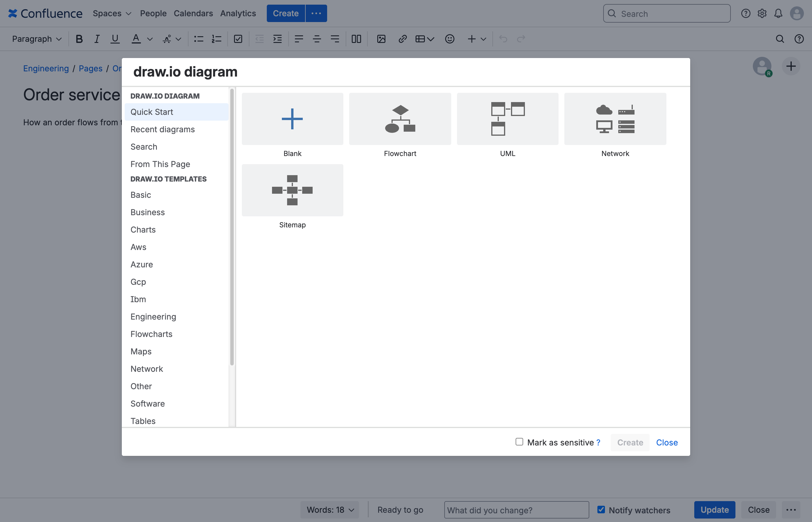
Task: Click the task list checkbox toolbar icon
Action: pos(238,39)
